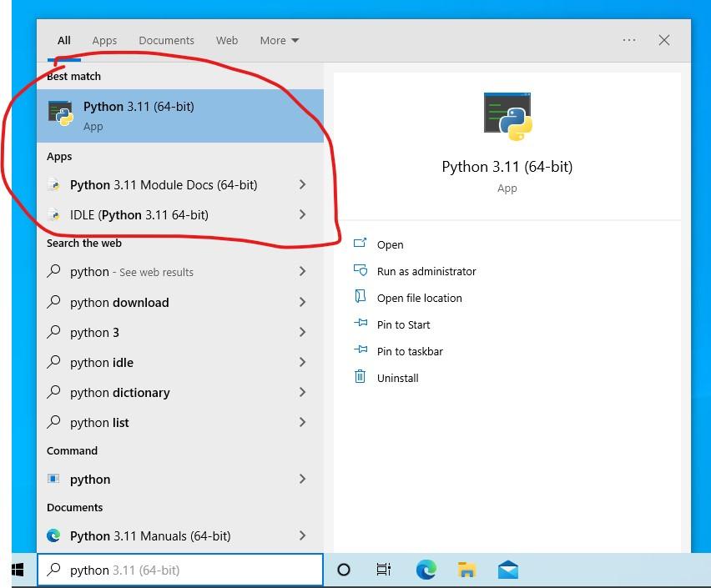Click the Open action icon
711x588 pixels.
(360, 244)
